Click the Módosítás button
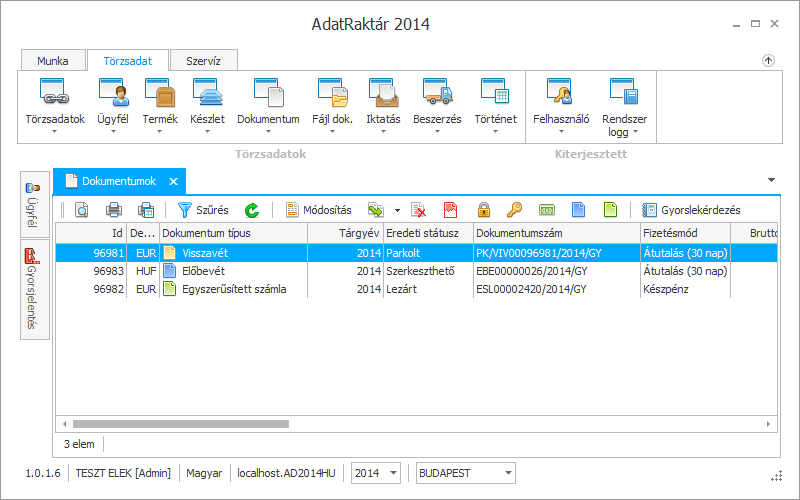 (x=319, y=210)
